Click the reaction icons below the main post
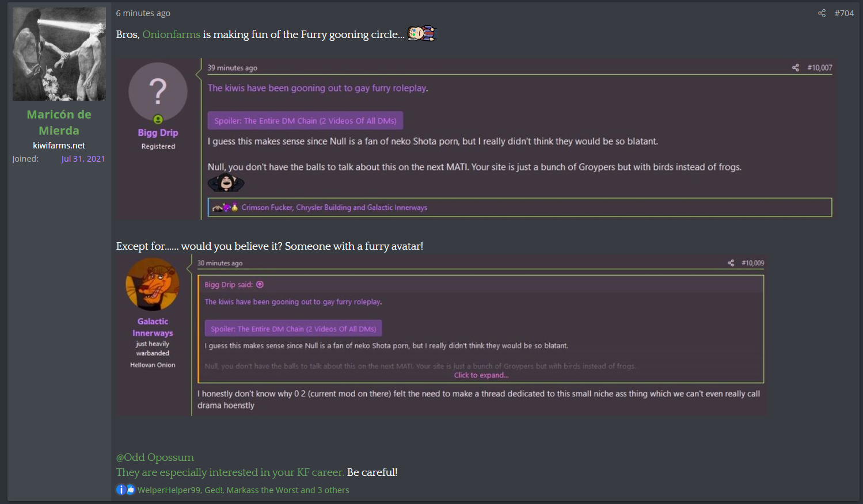The image size is (863, 504). click(125, 490)
